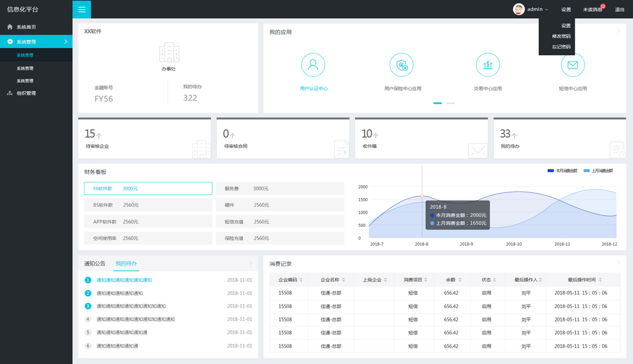Click the admin avatar picture
Image resolution: width=633 pixels, height=364 pixels.
pos(518,9)
